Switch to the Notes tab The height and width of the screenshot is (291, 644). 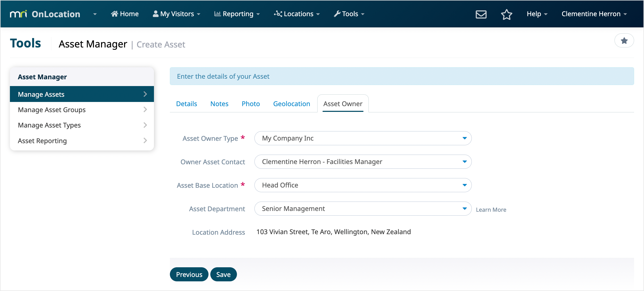(219, 104)
